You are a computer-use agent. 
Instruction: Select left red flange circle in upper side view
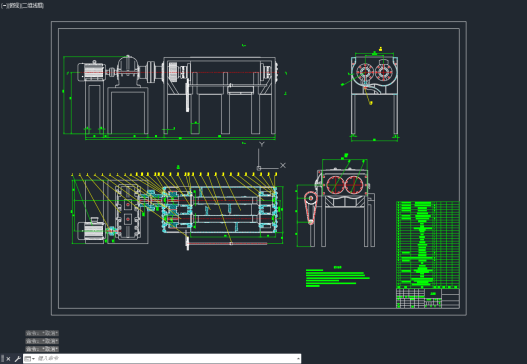365,72
